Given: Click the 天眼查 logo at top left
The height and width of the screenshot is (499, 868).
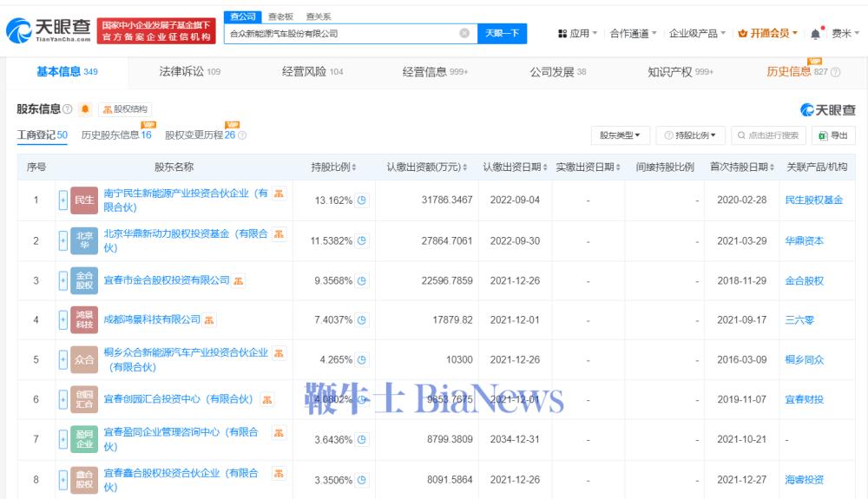Looking at the screenshot, I should coord(49,30).
